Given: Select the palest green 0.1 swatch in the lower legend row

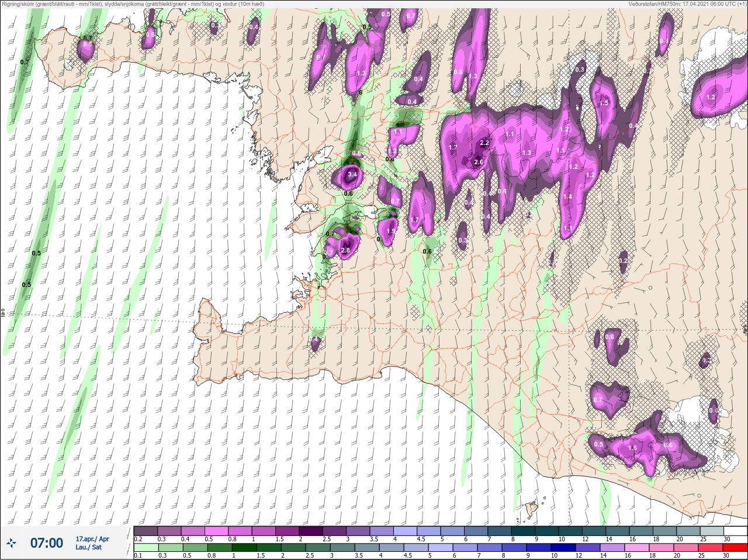Looking at the screenshot, I should coord(146,548).
